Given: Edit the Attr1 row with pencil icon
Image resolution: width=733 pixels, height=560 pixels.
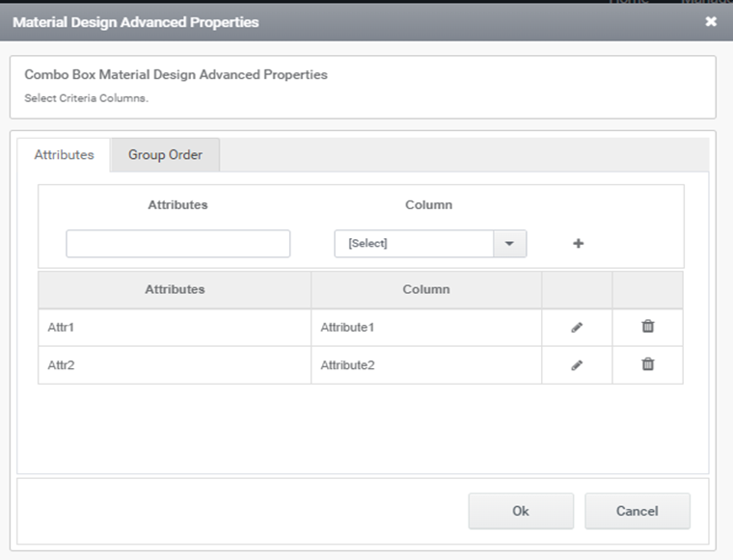Looking at the screenshot, I should (x=577, y=328).
